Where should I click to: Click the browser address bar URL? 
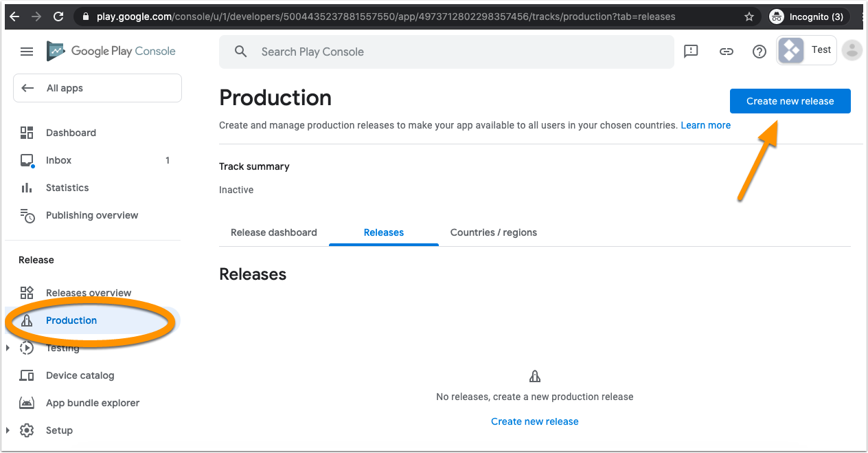tap(385, 16)
